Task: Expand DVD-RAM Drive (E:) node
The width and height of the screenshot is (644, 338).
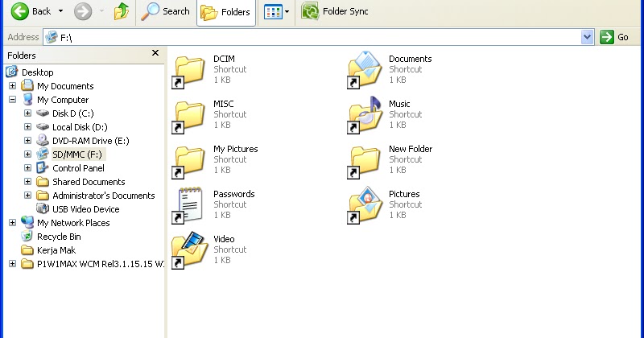Action: pyautogui.click(x=27, y=141)
